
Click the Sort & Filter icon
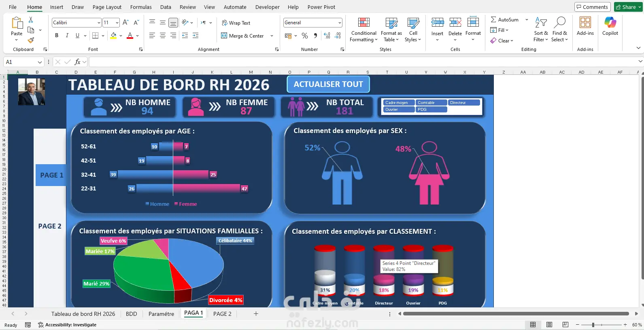(541, 23)
